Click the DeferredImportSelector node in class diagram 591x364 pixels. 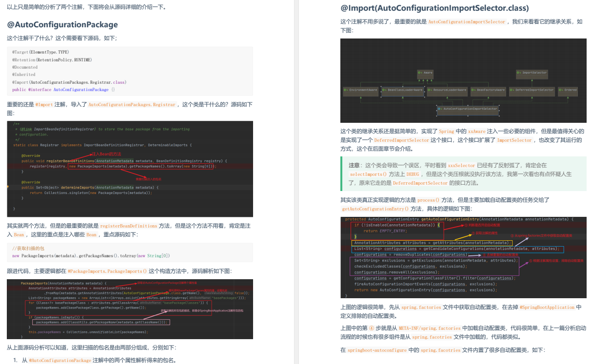coord(532,91)
